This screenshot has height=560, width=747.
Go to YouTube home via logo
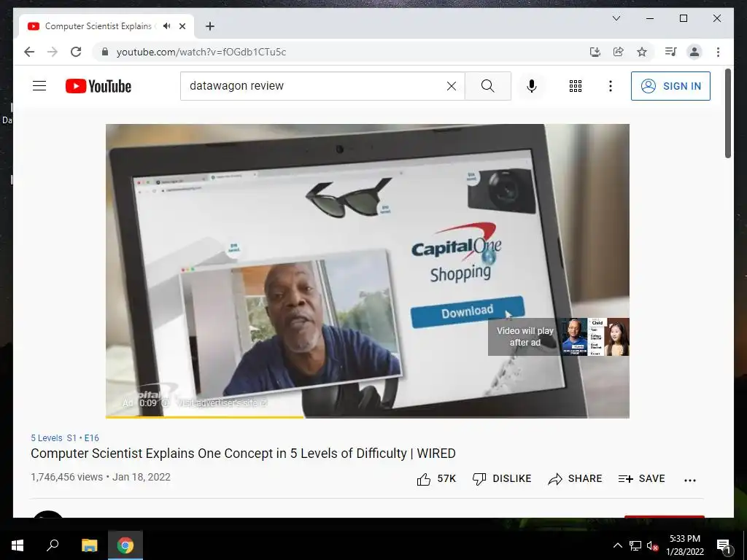point(98,86)
